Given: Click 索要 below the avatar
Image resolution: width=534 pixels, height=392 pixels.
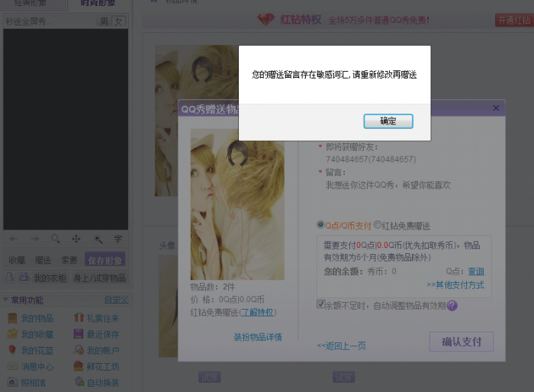Looking at the screenshot, I should point(69,260).
